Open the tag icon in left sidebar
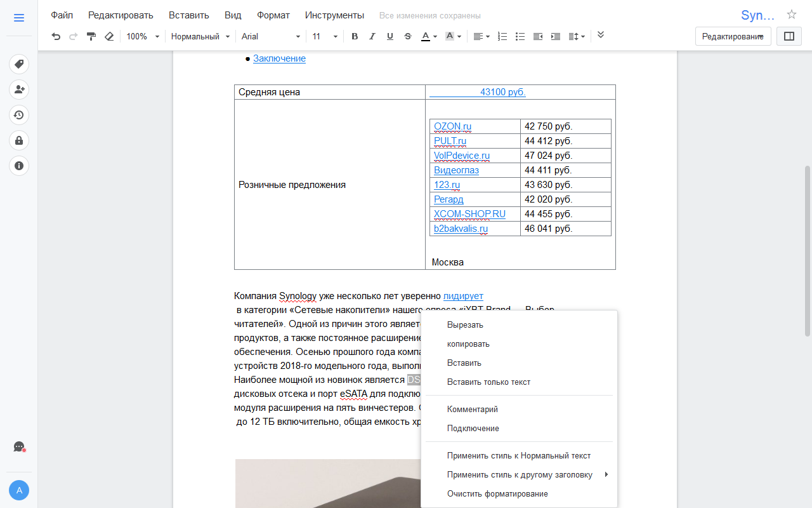 pyautogui.click(x=19, y=64)
